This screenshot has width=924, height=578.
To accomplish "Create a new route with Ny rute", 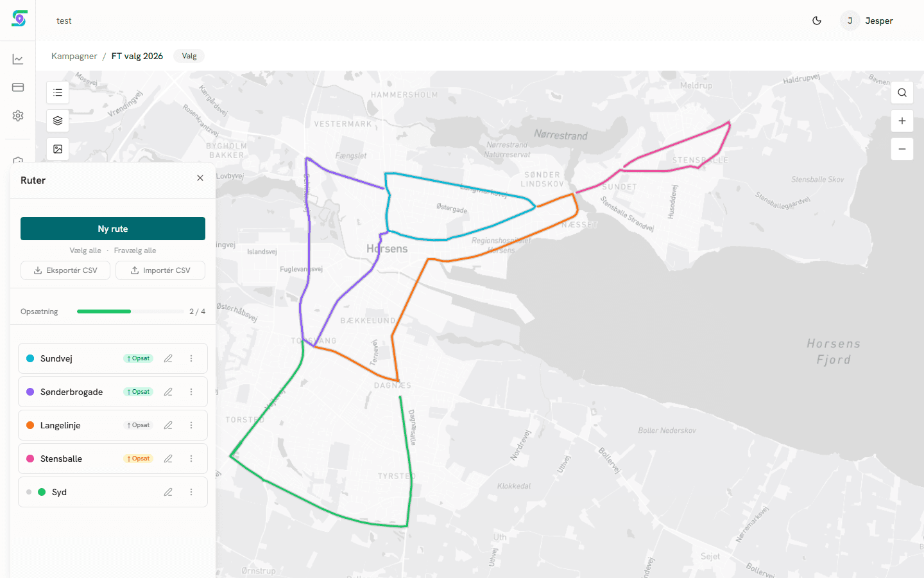I will point(113,229).
